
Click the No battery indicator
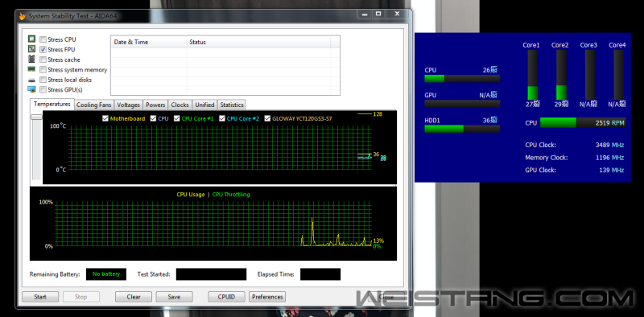[106, 274]
